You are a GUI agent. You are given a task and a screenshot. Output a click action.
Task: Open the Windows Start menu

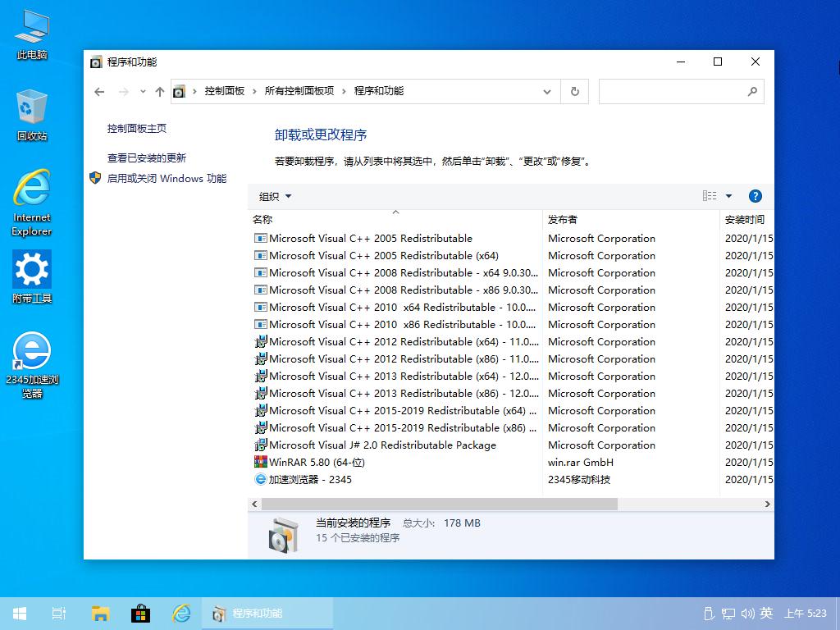20,614
